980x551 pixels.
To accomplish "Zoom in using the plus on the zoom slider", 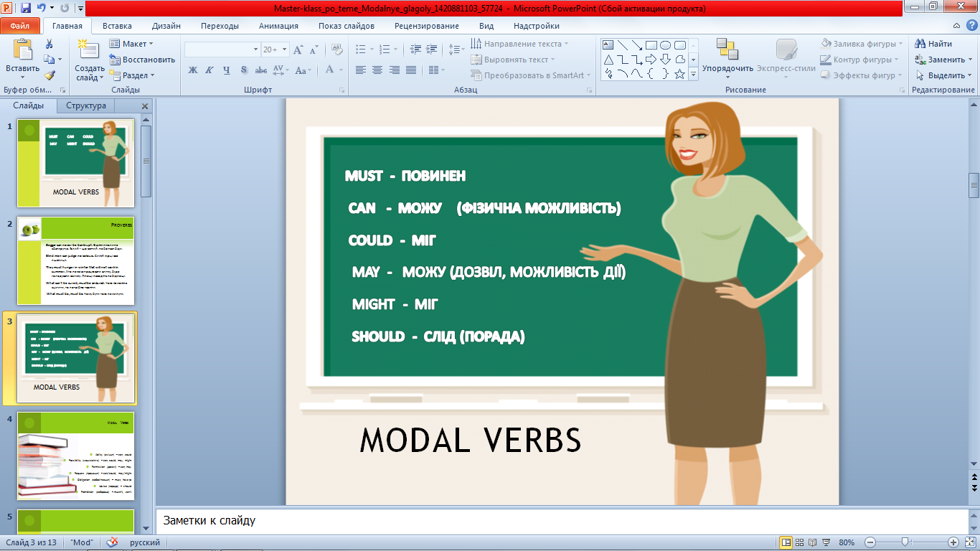I will point(953,542).
